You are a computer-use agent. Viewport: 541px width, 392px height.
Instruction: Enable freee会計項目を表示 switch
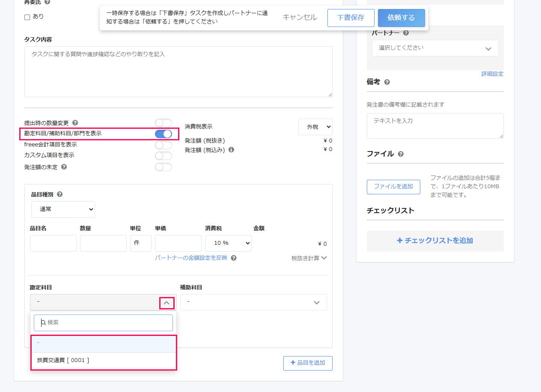pos(163,145)
